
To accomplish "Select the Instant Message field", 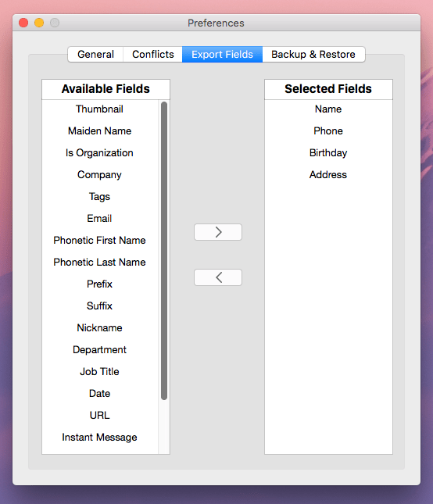I will click(x=99, y=437).
